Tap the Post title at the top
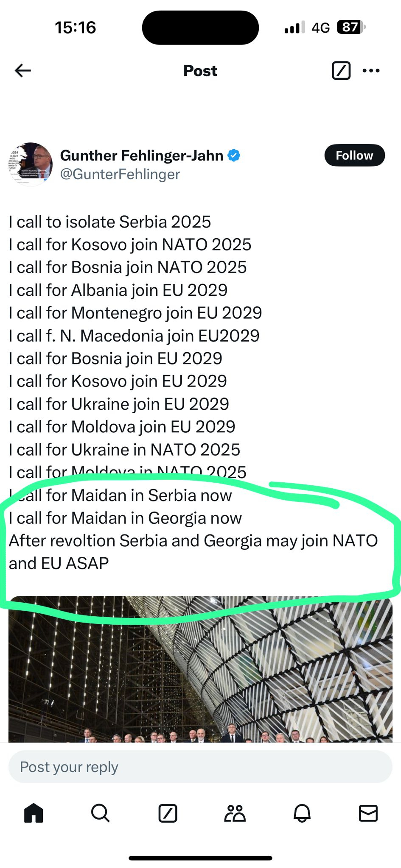 200,70
